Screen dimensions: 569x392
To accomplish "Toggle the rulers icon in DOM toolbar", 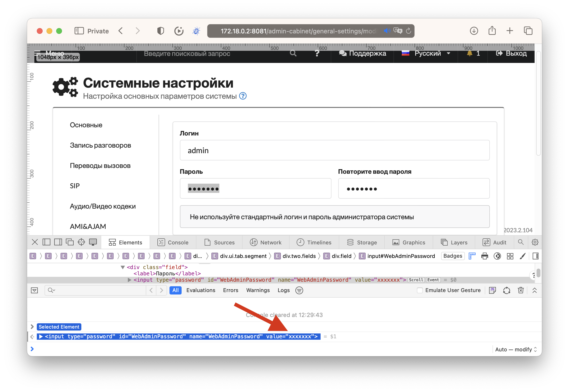I will point(472,256).
